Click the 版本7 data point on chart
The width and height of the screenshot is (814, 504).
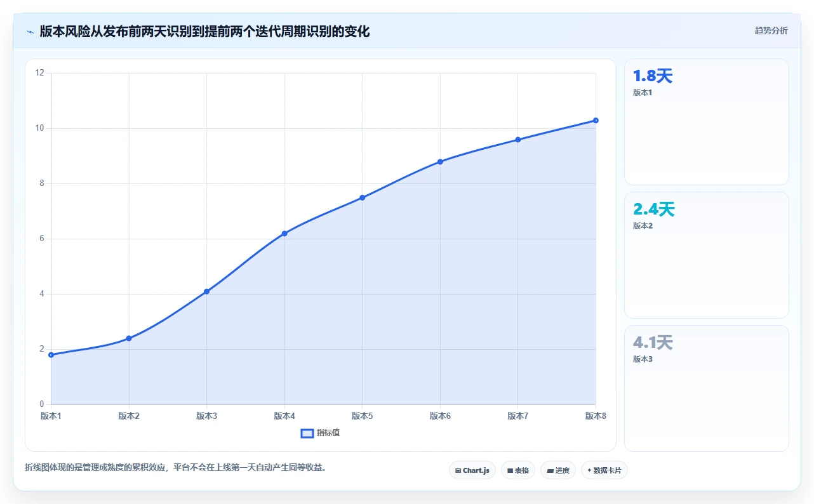[518, 140]
